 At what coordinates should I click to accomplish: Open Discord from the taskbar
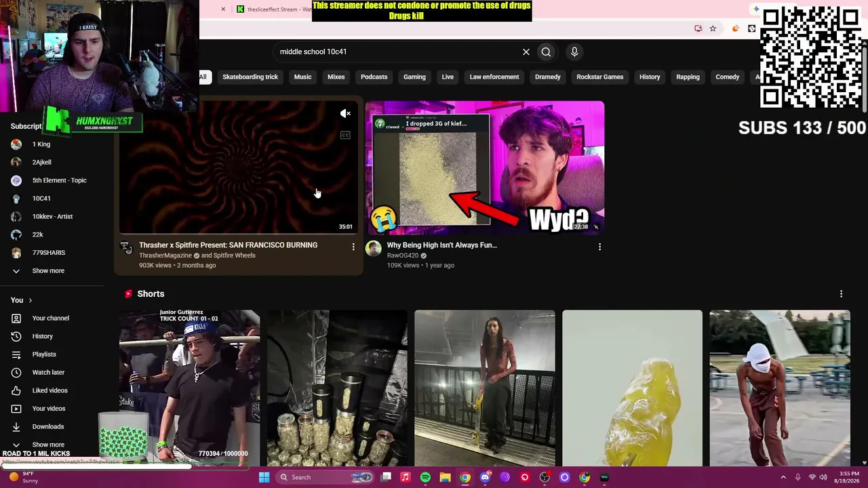pos(485,477)
